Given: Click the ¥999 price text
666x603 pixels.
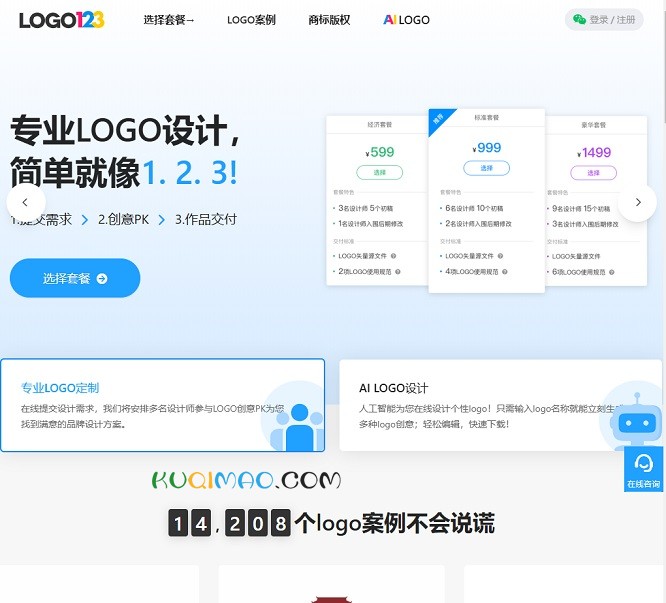Looking at the screenshot, I should [487, 148].
